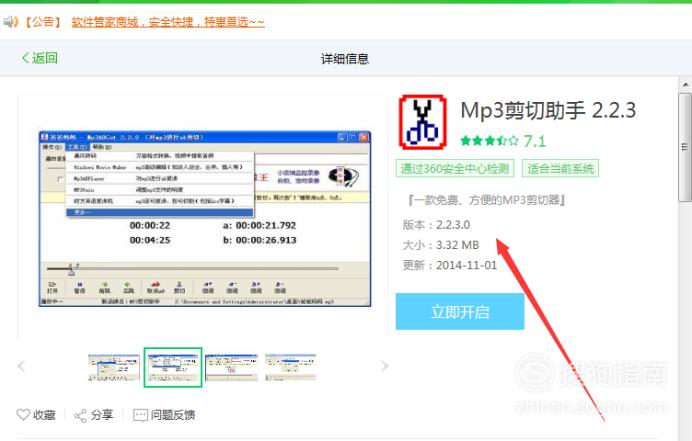Click the 通过360安全中心检测 badge
The width and height of the screenshot is (692, 441).
coord(455,169)
